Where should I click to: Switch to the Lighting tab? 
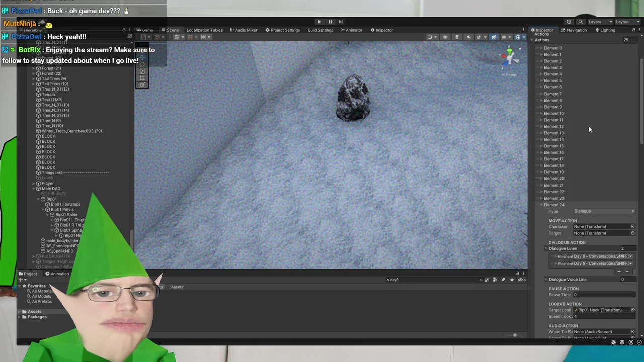tap(605, 30)
